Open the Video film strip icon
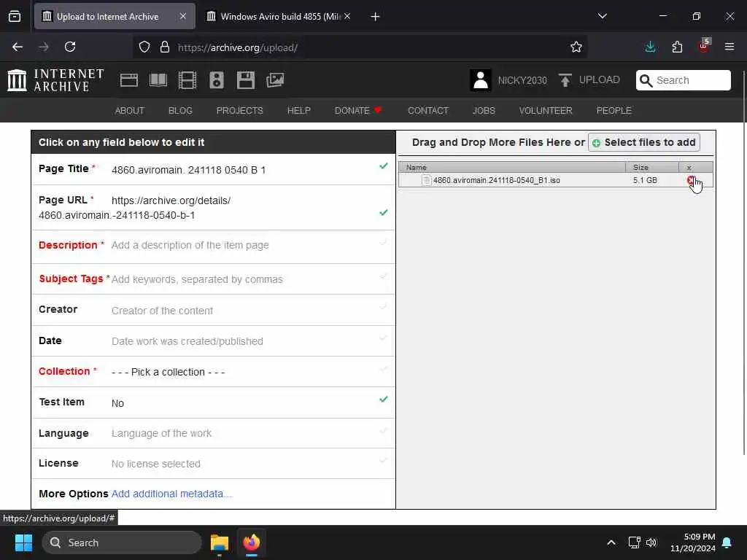Viewport: 747px width, 560px height. [187, 80]
